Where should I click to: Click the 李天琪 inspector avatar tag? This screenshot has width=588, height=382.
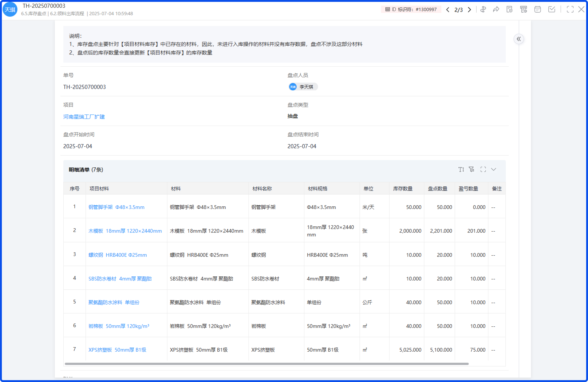coord(303,87)
